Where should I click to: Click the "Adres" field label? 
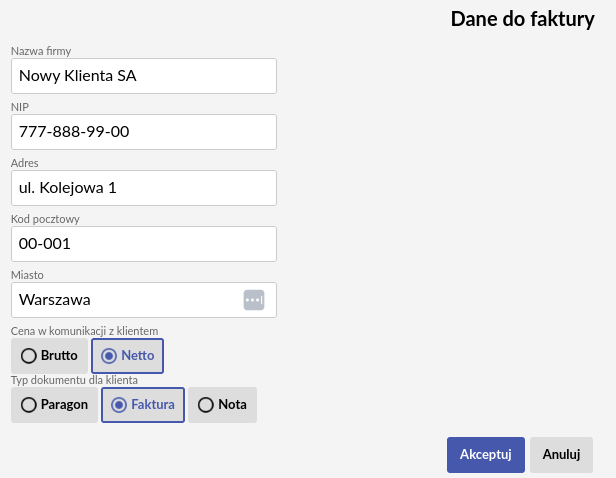click(25, 163)
